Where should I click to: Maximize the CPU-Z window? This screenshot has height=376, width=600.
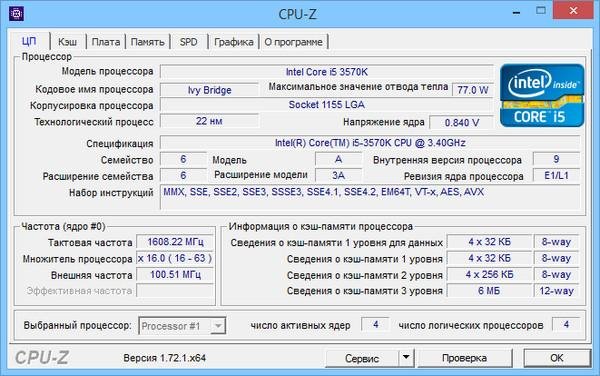click(x=540, y=11)
